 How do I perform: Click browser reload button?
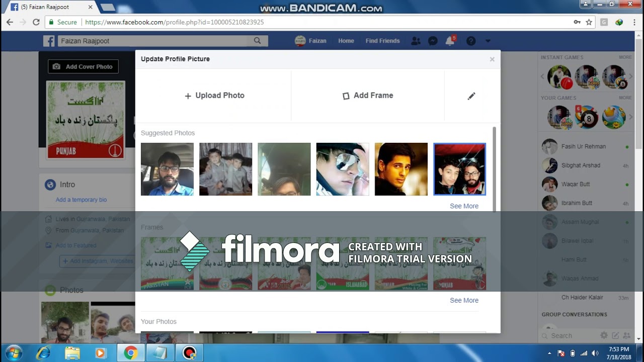(36, 22)
